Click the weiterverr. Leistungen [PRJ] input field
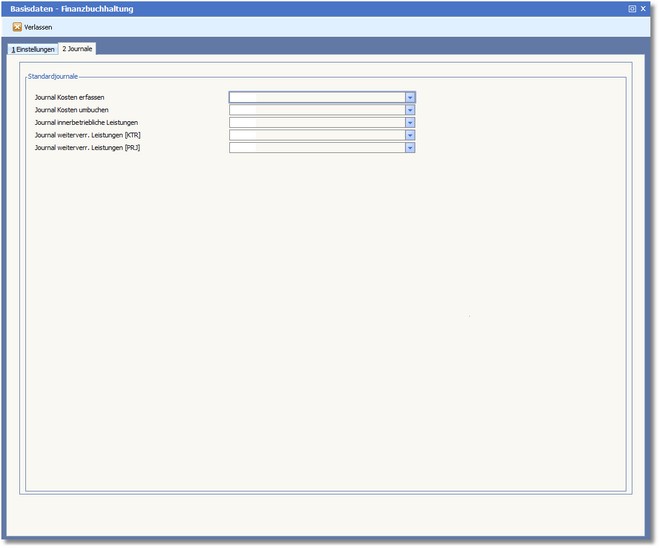This screenshot has width=659, height=548. pos(317,147)
